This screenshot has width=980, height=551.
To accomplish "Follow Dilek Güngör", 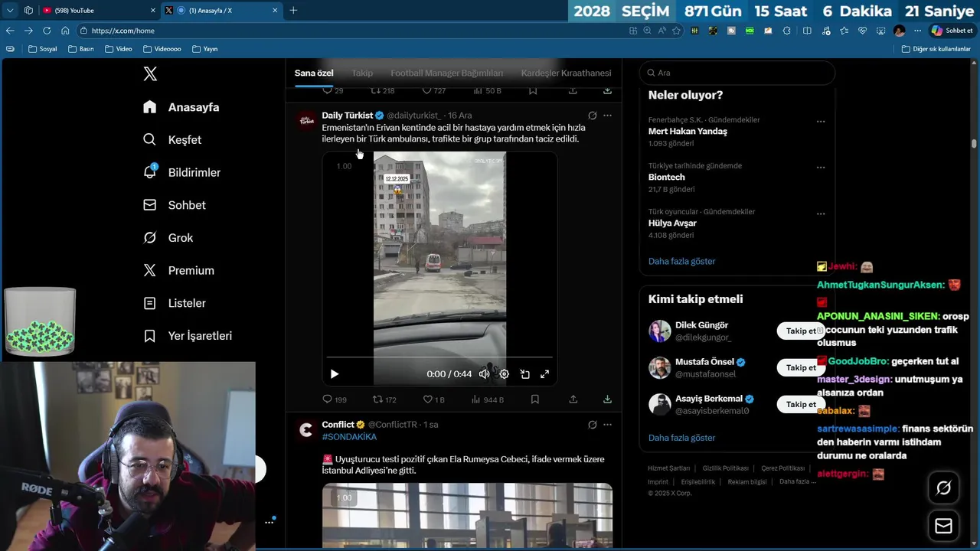I will pyautogui.click(x=801, y=331).
